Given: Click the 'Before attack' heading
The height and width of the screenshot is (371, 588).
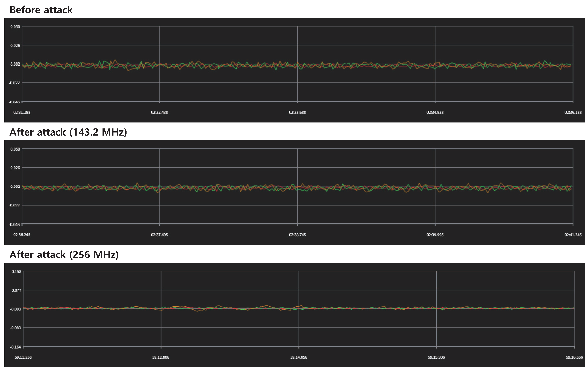Looking at the screenshot, I should click(x=41, y=10).
